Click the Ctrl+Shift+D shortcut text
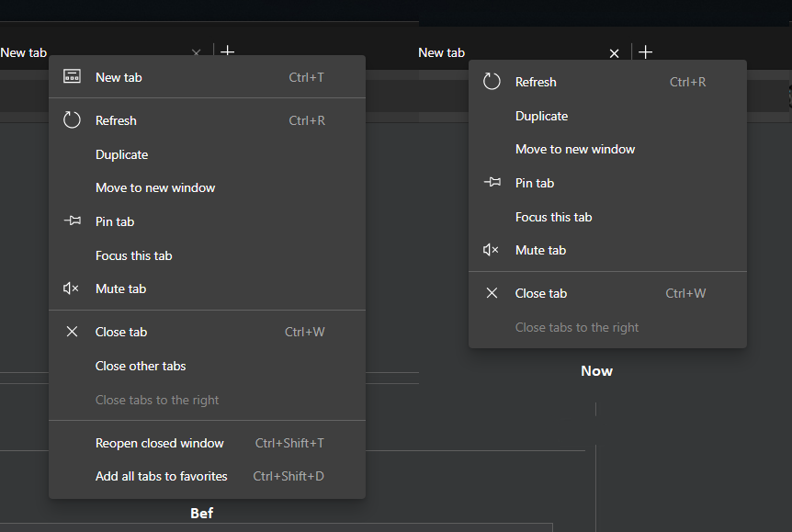This screenshot has height=532, width=792. [289, 477]
